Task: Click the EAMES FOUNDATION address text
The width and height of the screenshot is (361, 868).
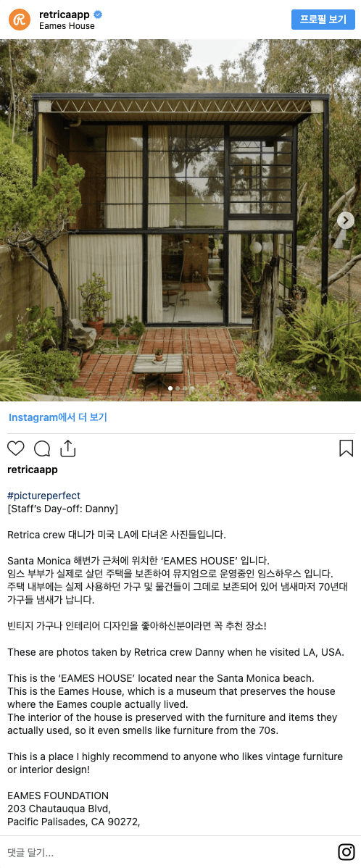Action: pos(72,809)
